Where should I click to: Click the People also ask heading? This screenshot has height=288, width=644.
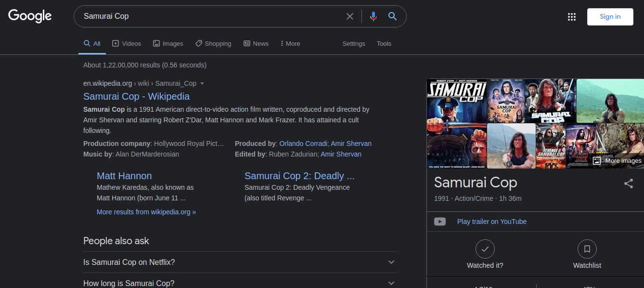click(116, 241)
